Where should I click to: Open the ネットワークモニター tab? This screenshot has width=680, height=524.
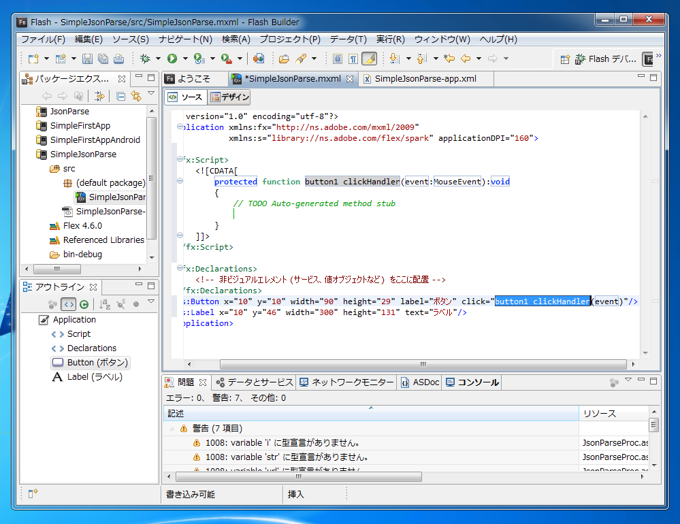347,383
